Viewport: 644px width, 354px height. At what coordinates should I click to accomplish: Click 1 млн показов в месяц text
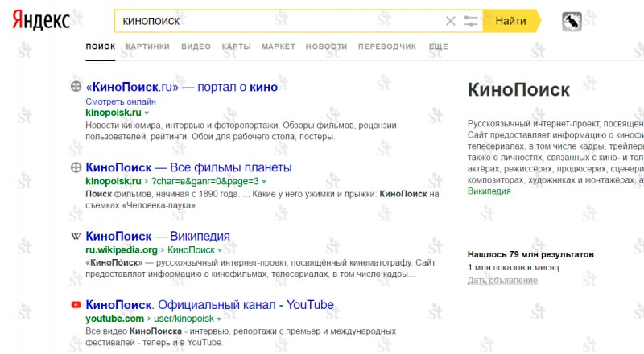click(x=514, y=267)
